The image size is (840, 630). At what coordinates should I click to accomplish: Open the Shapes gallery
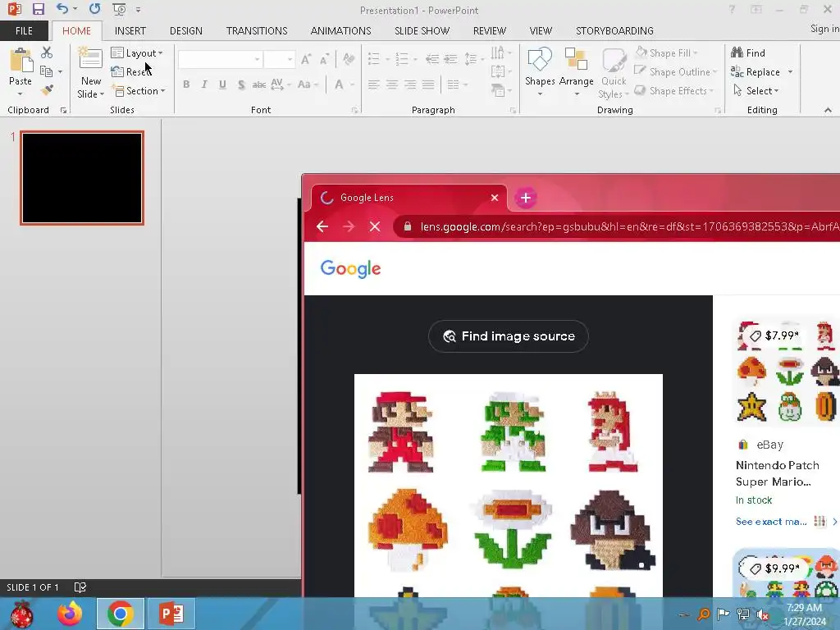540,72
